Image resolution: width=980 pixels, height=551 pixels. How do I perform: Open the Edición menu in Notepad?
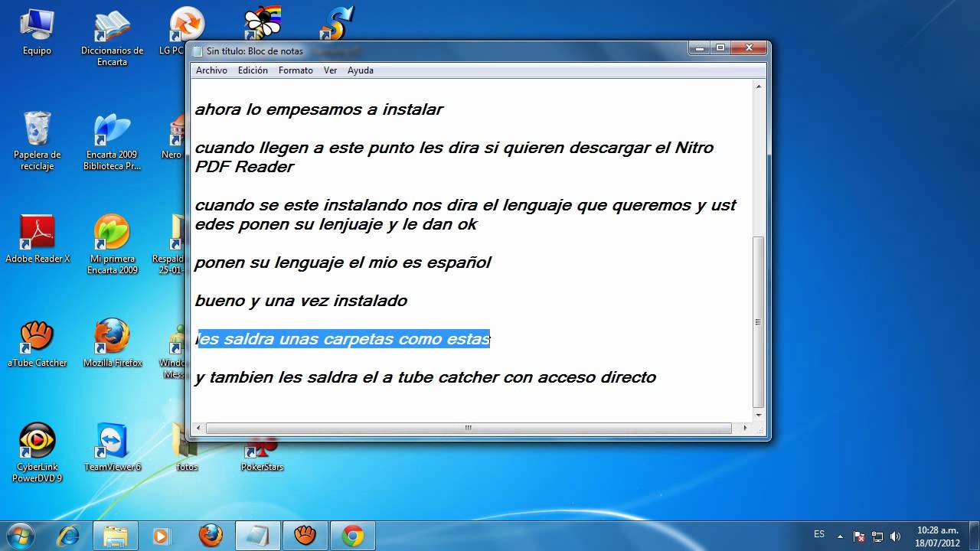point(253,70)
